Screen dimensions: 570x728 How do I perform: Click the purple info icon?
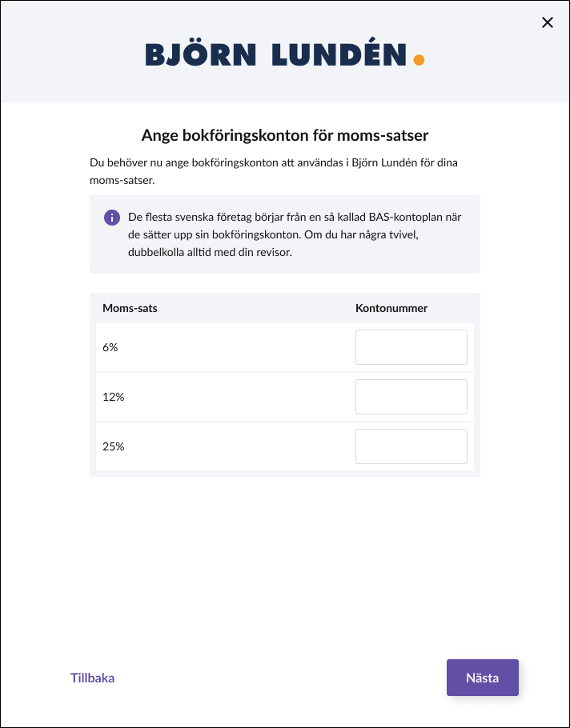pos(112,218)
